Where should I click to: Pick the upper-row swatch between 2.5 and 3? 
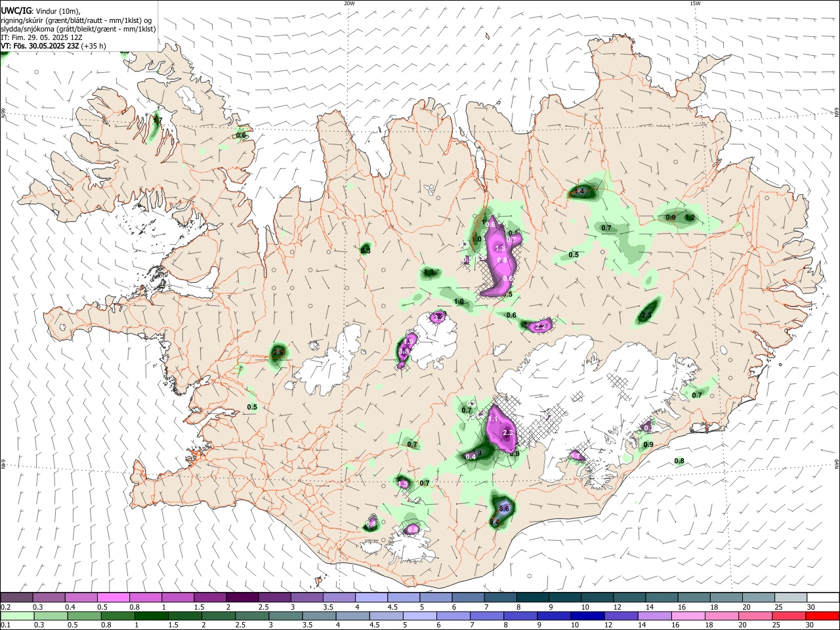point(274,597)
